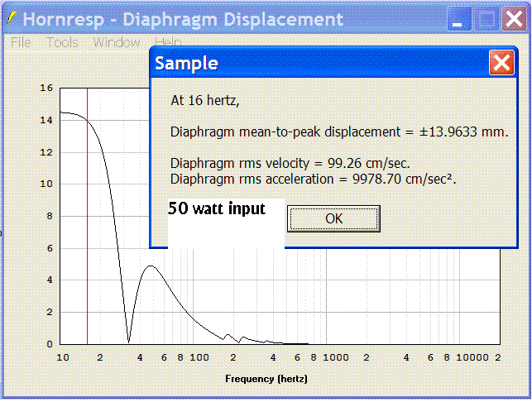Click the rms velocity 99.26 cm/sec line
This screenshot has height=402, width=532.
[290, 164]
